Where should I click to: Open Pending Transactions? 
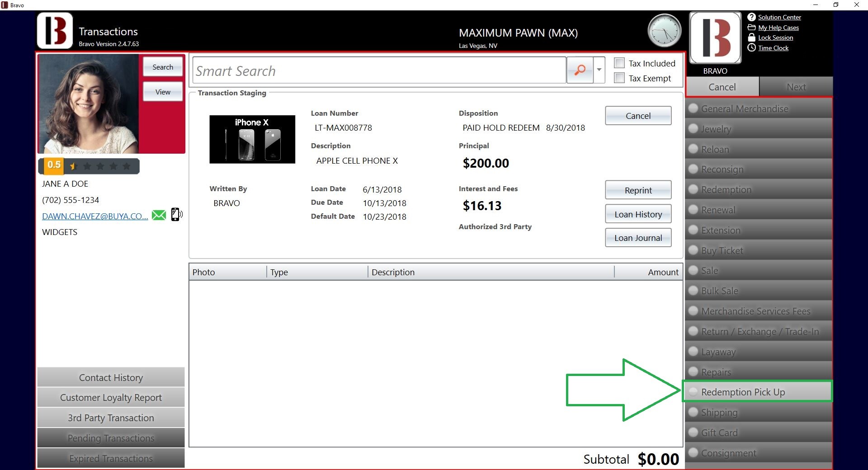111,438
